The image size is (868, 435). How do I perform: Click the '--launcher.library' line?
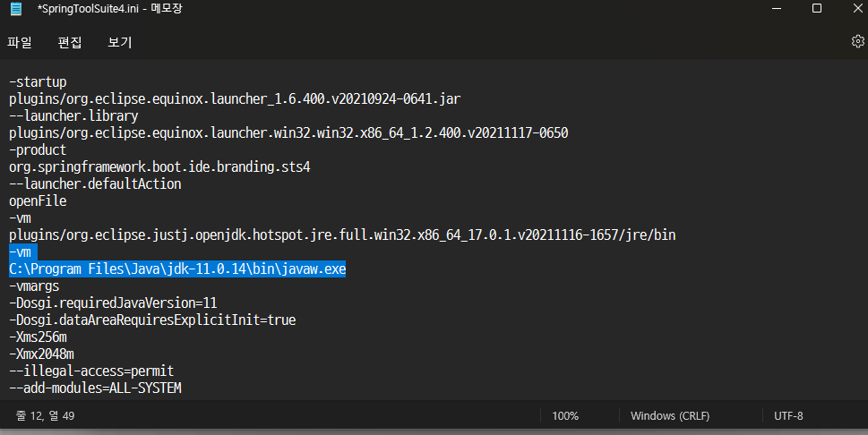pos(73,116)
